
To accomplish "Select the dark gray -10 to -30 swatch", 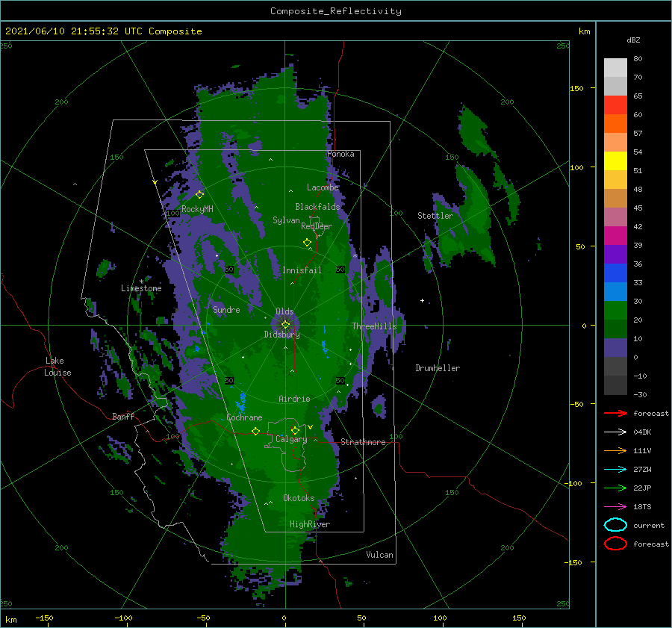I will (x=615, y=385).
